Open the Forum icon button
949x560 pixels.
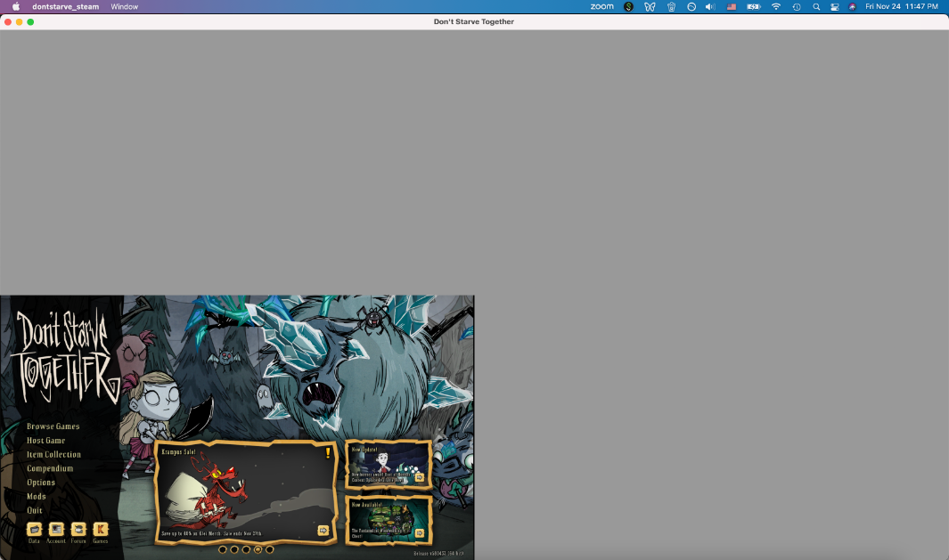pyautogui.click(x=78, y=530)
